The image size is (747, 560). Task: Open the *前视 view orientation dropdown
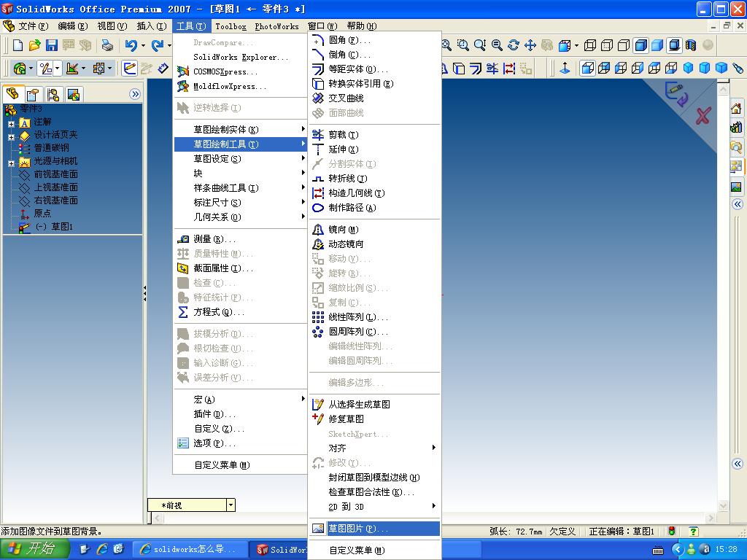(231, 505)
